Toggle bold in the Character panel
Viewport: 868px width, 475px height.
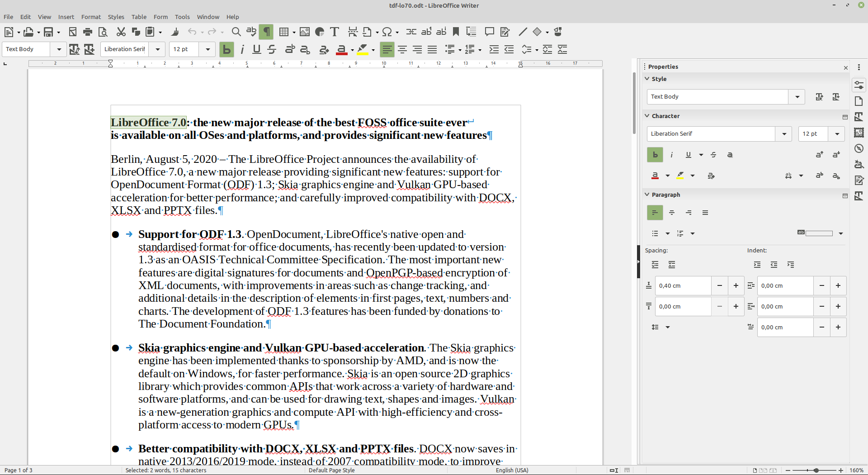coord(655,155)
